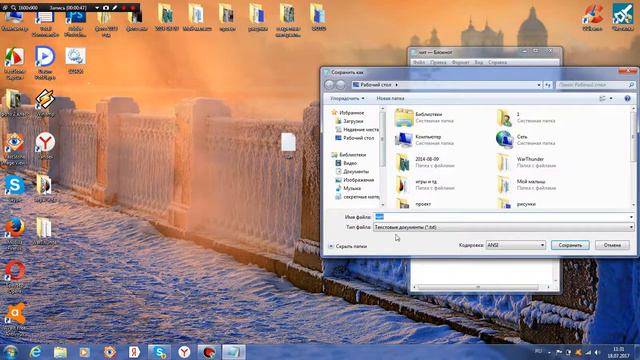This screenshot has width=640, height=360.
Task: Click the pencil draw icon in recorder bar
Action: (115, 8)
